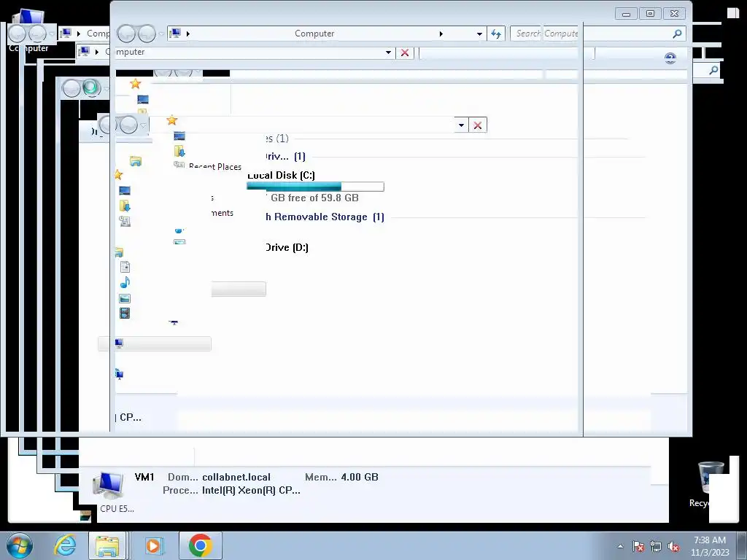The image size is (747, 560).
Task: Select the Pictures library icon in the sidebar
Action: click(x=125, y=298)
